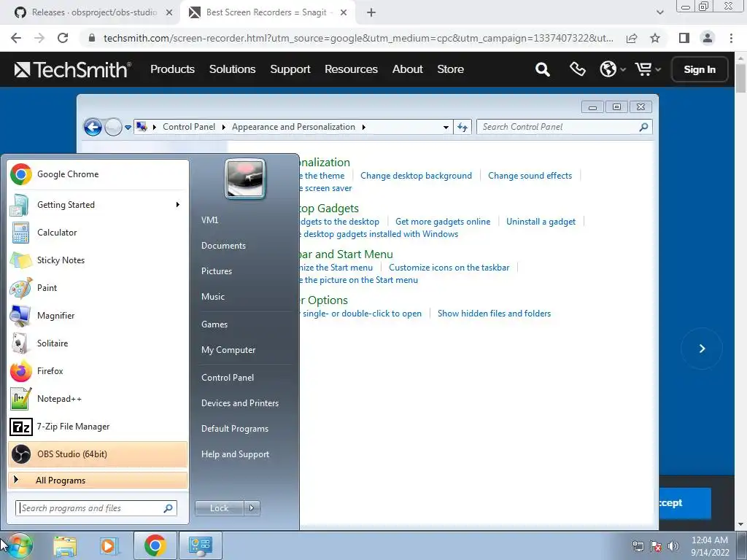Click Chrome address bar URL
Image resolution: width=747 pixels, height=560 pixels.
point(358,38)
